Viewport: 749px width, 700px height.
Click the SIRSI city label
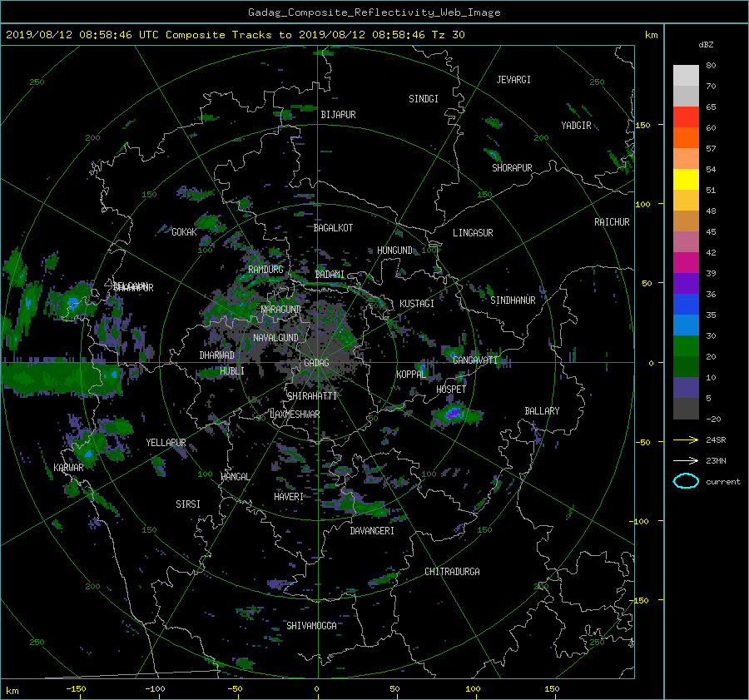point(188,504)
